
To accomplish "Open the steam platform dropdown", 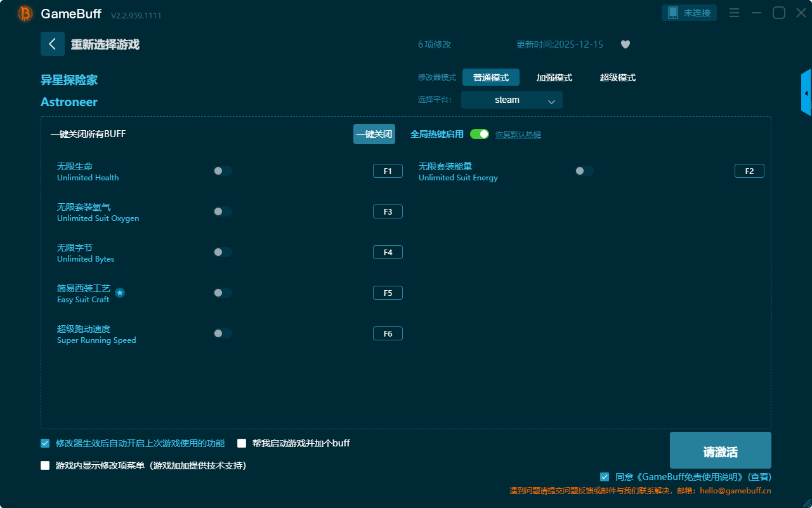I will click(511, 100).
